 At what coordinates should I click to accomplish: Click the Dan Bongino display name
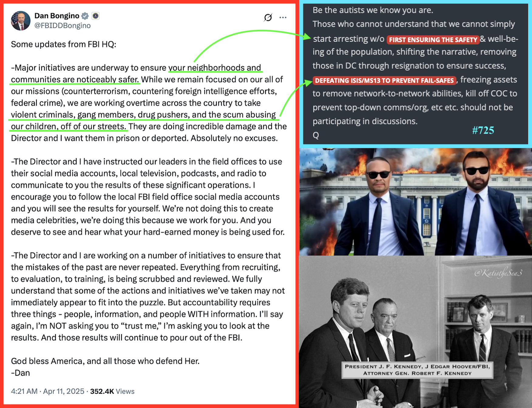click(57, 16)
